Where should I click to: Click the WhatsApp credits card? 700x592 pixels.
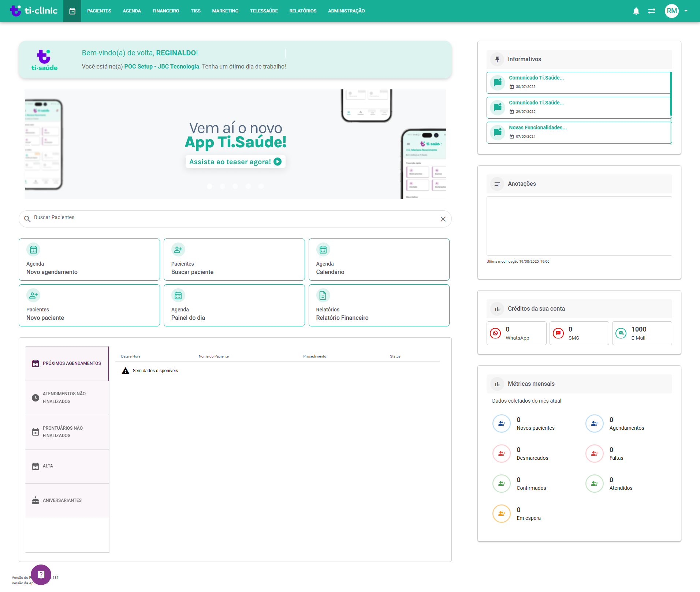click(x=517, y=333)
